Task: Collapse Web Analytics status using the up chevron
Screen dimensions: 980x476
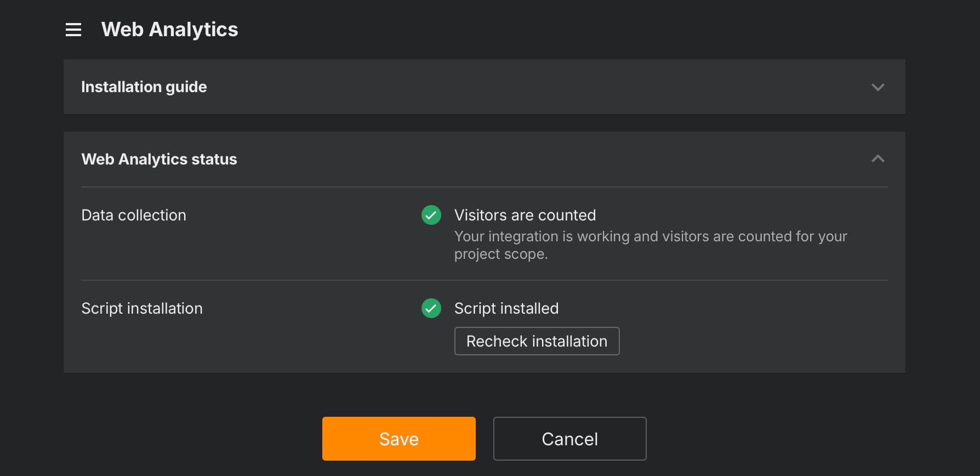Action: coord(878,159)
